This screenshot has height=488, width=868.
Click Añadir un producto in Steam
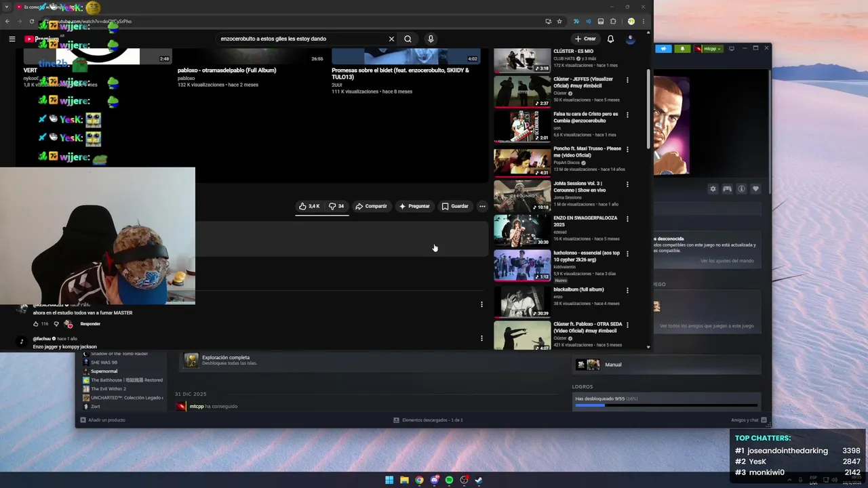102,420
